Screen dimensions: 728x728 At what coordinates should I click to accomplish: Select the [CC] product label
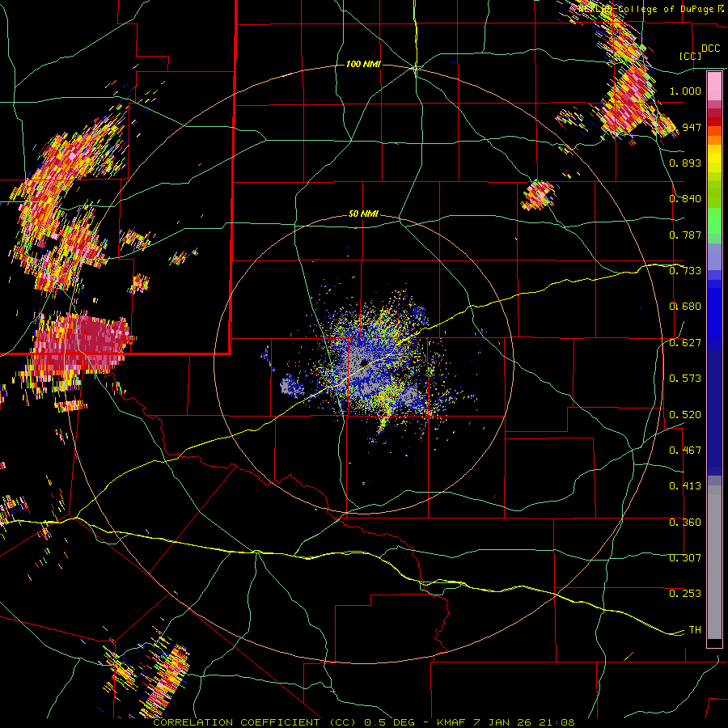click(x=691, y=56)
